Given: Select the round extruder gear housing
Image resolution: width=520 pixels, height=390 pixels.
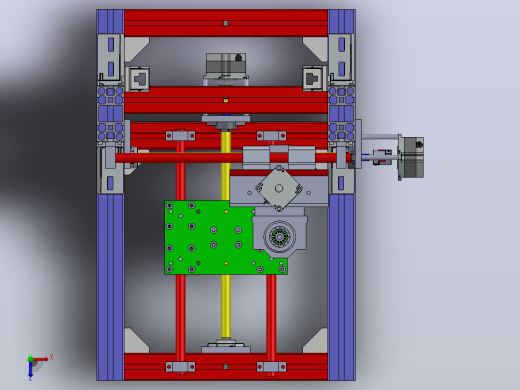Looking at the screenshot, I should 280,237.
